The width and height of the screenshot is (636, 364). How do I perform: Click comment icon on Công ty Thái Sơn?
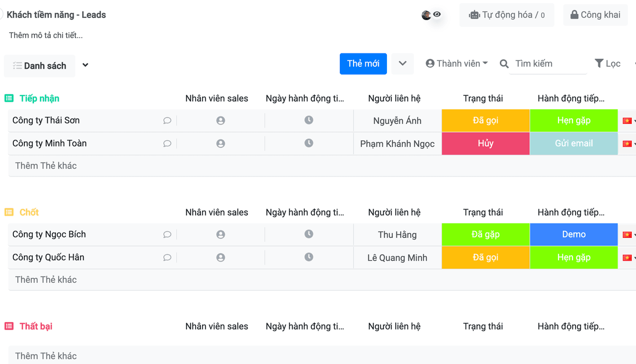click(167, 121)
